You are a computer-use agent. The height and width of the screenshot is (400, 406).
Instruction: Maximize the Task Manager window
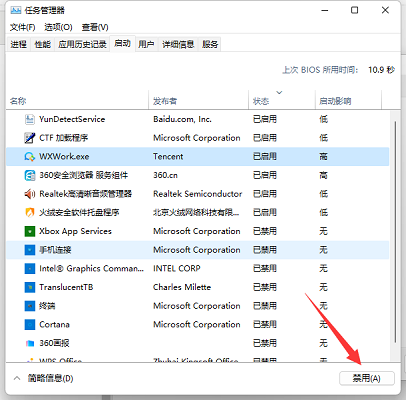(x=355, y=10)
